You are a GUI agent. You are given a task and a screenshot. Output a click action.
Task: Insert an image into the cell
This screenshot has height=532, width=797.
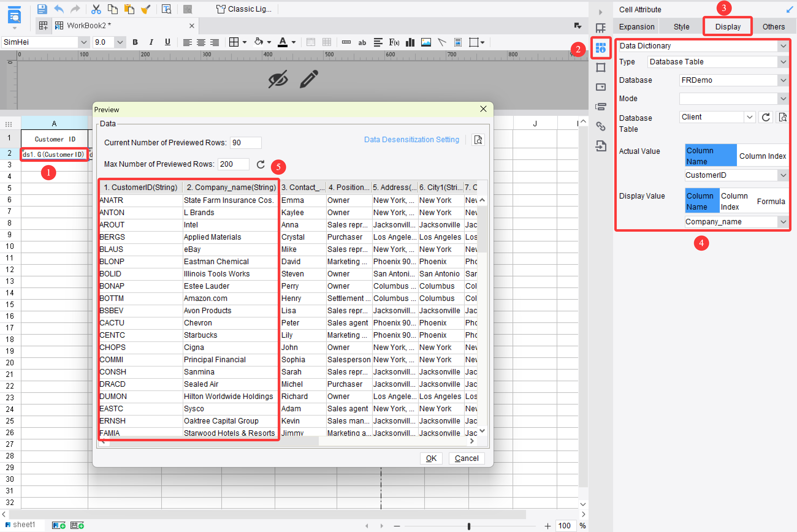[426, 42]
